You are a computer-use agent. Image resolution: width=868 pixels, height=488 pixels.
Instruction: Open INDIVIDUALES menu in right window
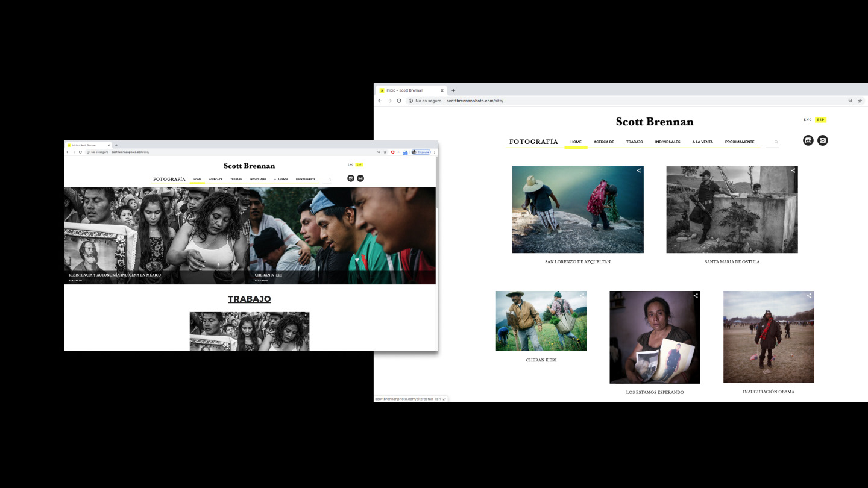[x=667, y=142]
